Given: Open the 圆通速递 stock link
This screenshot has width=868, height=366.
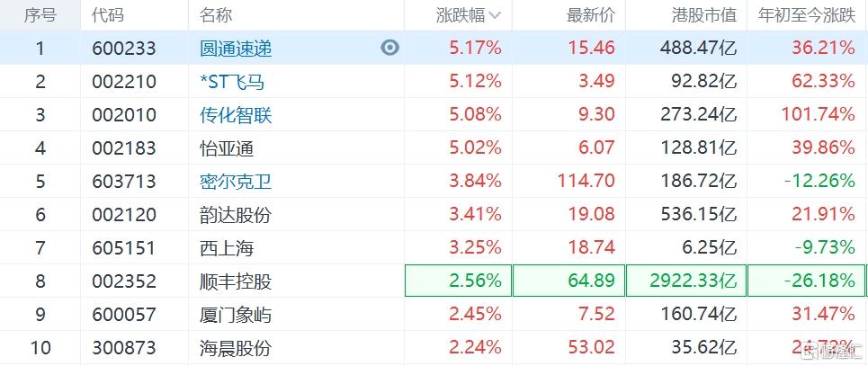Looking at the screenshot, I should click(x=236, y=49).
